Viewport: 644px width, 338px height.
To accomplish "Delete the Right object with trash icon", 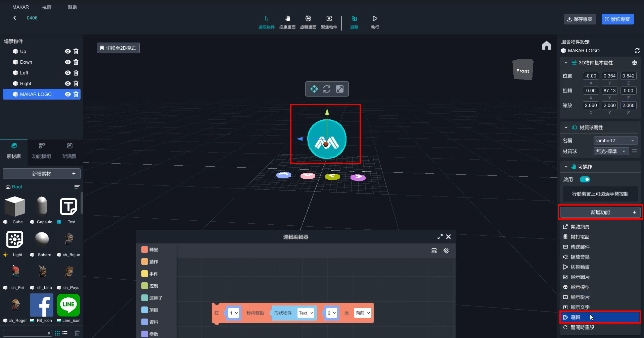I will click(76, 83).
